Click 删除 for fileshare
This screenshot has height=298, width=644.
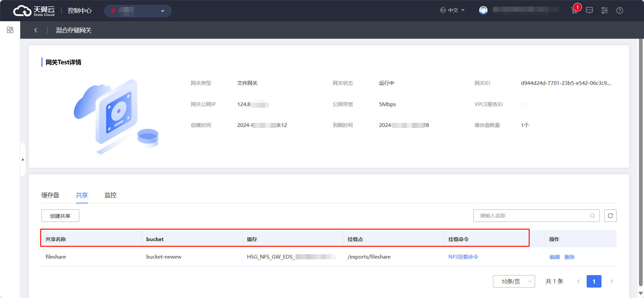(x=569, y=257)
